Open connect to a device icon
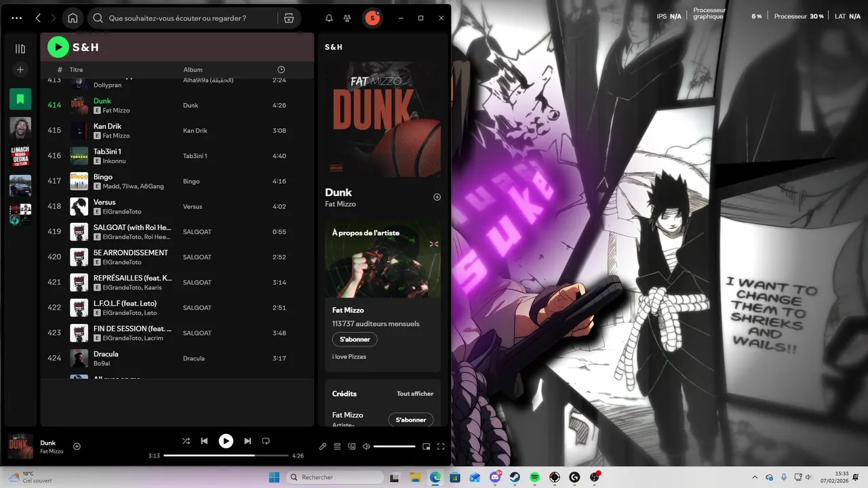 [x=351, y=447]
